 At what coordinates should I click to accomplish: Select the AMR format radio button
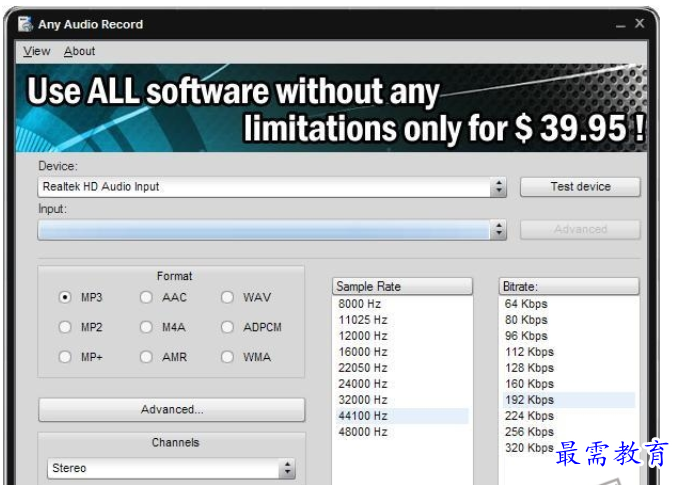click(146, 357)
